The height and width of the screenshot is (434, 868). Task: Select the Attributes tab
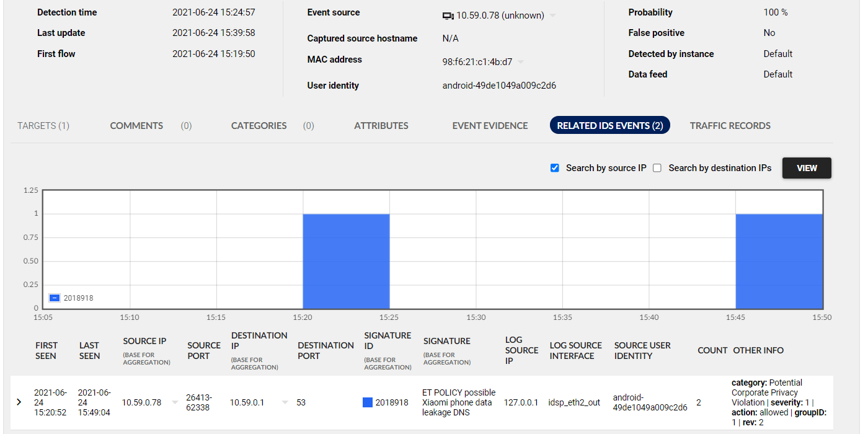click(381, 126)
